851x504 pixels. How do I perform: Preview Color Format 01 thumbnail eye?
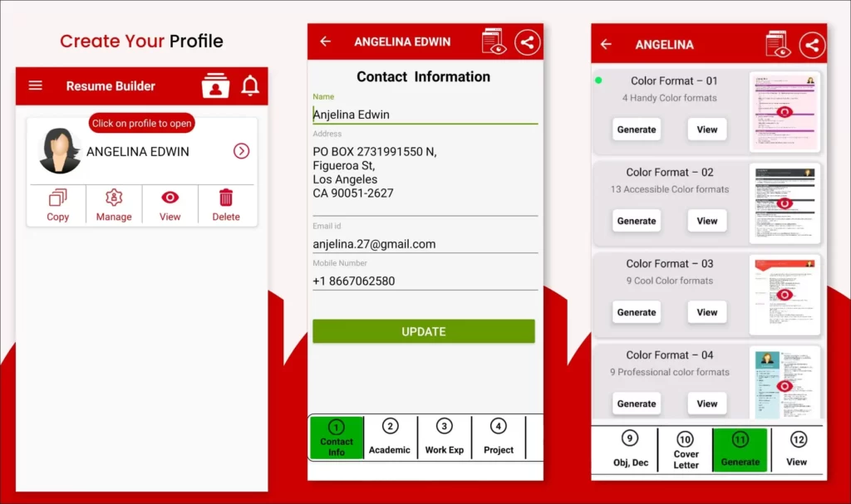(x=785, y=112)
